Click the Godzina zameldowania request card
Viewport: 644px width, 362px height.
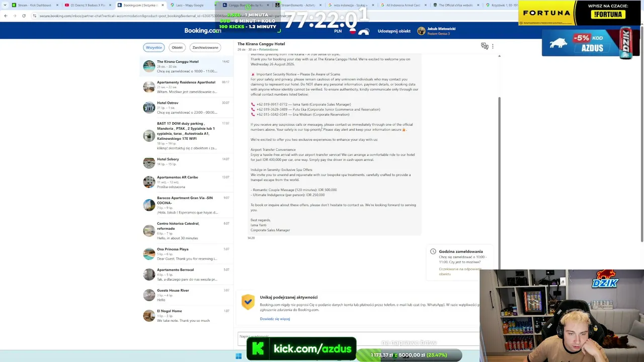pyautogui.click(x=460, y=263)
